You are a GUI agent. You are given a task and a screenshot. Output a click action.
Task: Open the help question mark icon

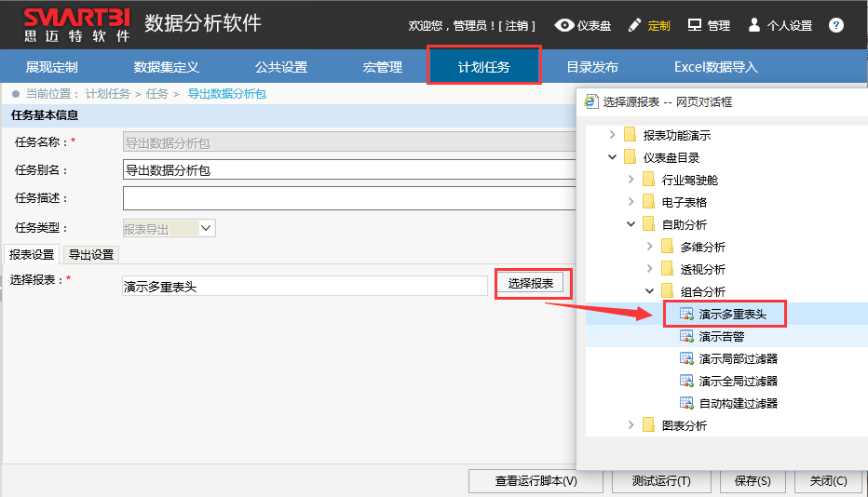click(x=836, y=25)
